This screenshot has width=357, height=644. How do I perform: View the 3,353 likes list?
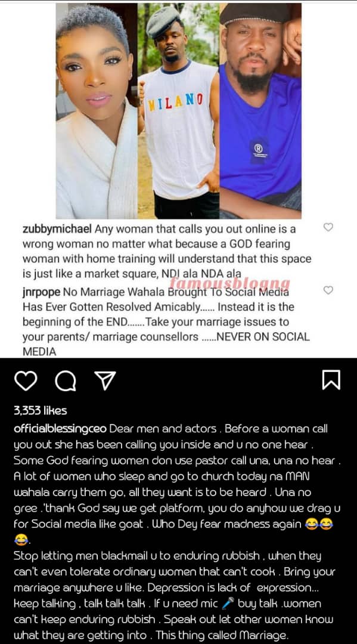point(40,410)
